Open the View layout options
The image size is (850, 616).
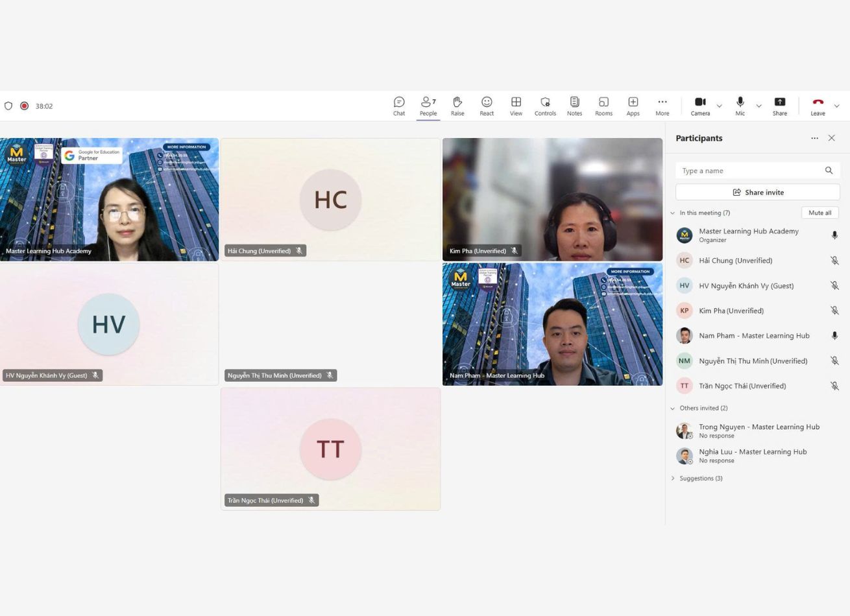pos(516,106)
